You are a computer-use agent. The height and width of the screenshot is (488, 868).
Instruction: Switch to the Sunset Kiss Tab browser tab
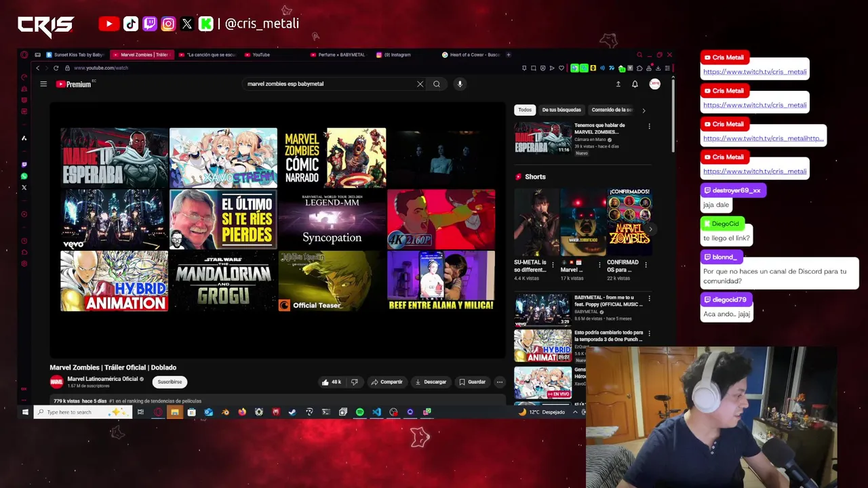coord(75,55)
